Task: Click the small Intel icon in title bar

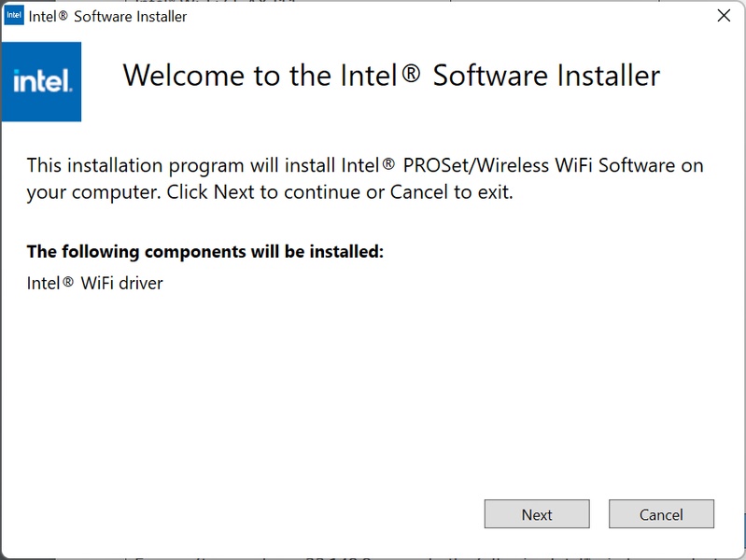Action: pyautogui.click(x=14, y=16)
